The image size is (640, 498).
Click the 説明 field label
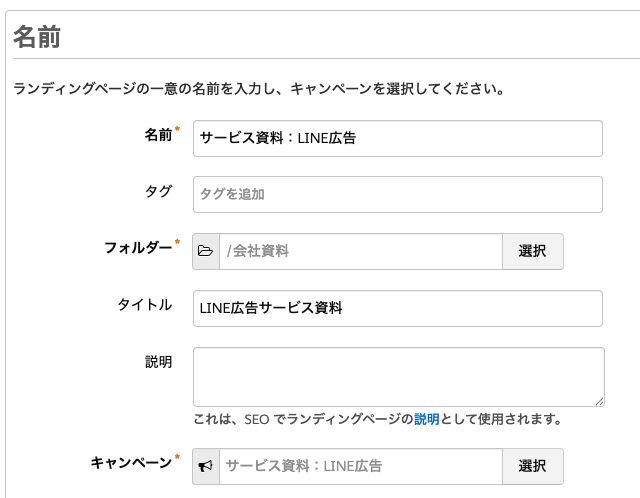coord(158,361)
